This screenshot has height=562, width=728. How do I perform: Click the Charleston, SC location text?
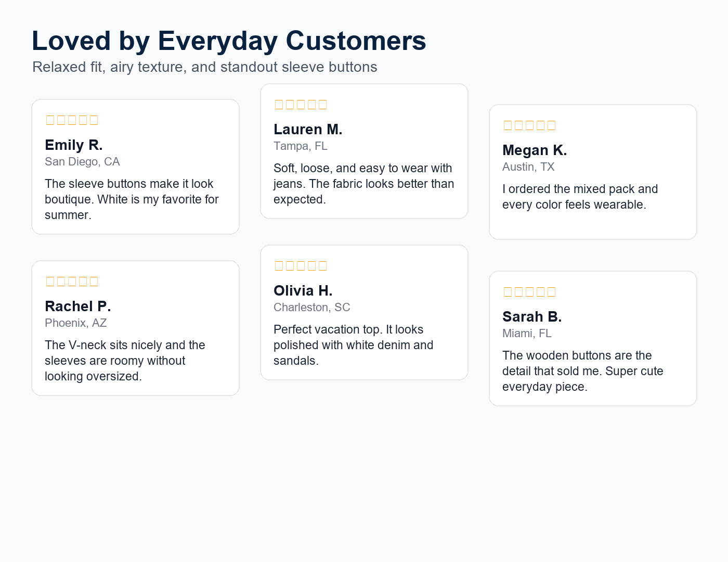point(312,308)
